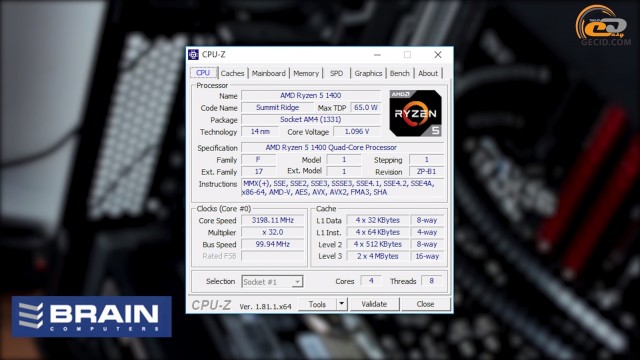The width and height of the screenshot is (640, 360).
Task: Minimize the CPU-Z window
Action: [x=377, y=54]
